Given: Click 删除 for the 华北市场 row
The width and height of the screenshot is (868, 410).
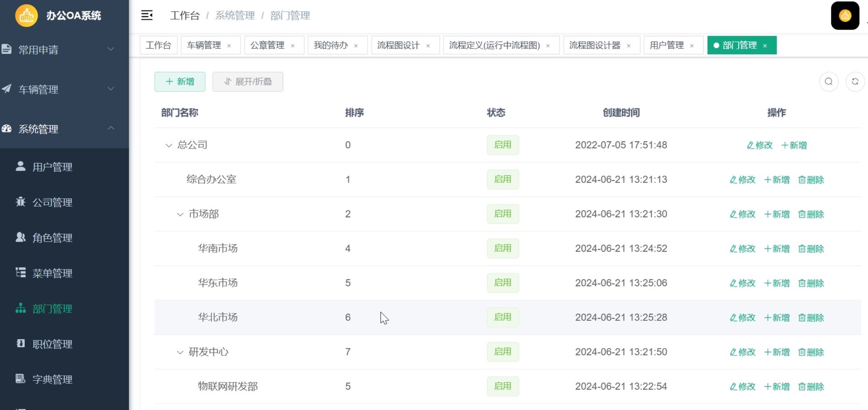Looking at the screenshot, I should (811, 318).
